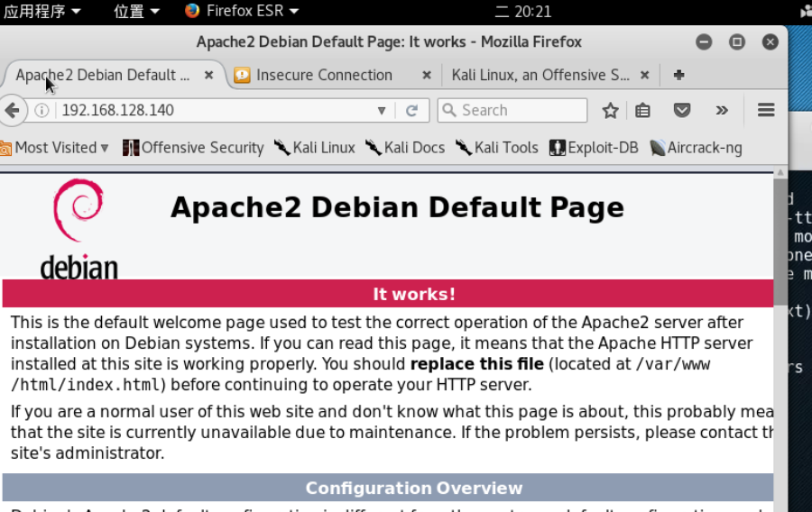Open the Exploit-DB bookmark

click(x=594, y=148)
